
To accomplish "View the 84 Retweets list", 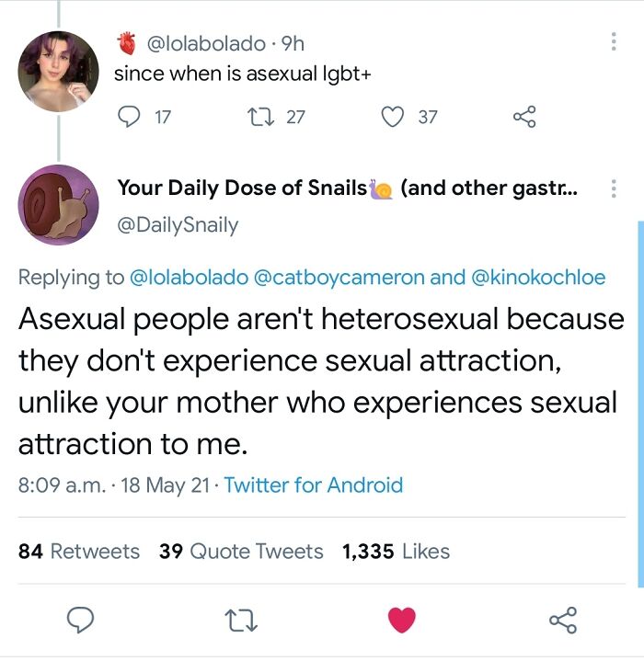I will 79,552.
